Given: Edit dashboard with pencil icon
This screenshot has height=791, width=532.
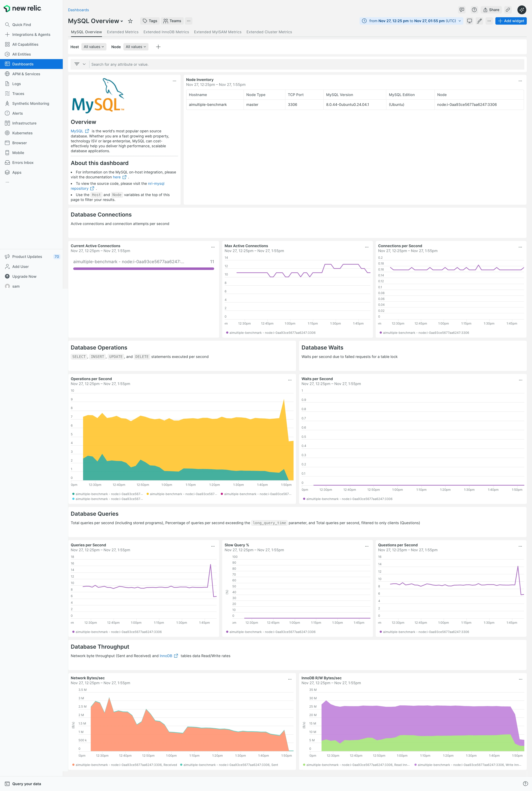Looking at the screenshot, I should (479, 21).
